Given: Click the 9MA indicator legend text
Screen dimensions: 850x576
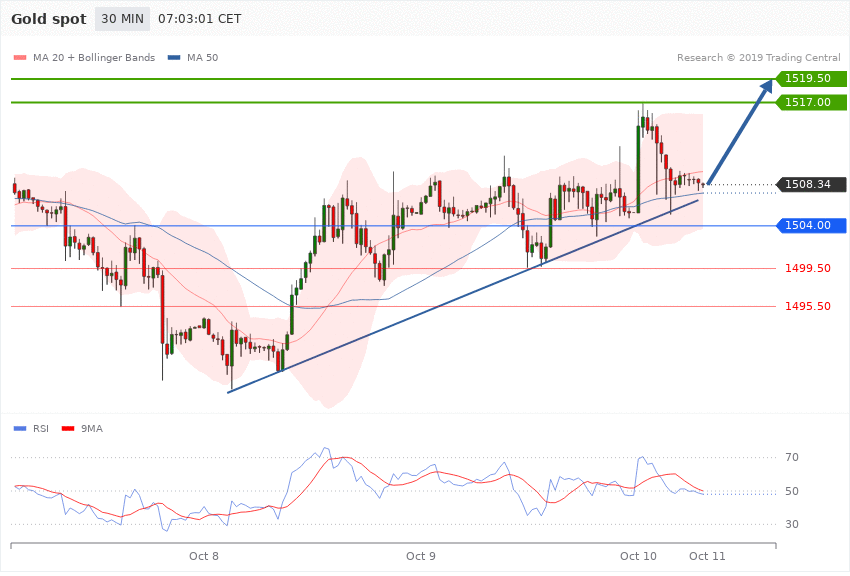Looking at the screenshot, I should pyautogui.click(x=92, y=429).
